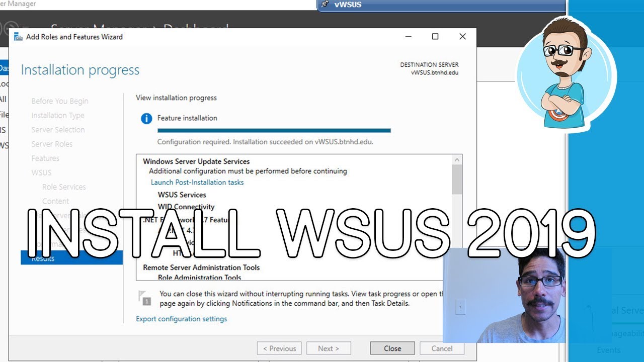The height and width of the screenshot is (362, 644).
Task: Click the Cancel button in the wizard
Action: pos(442,348)
